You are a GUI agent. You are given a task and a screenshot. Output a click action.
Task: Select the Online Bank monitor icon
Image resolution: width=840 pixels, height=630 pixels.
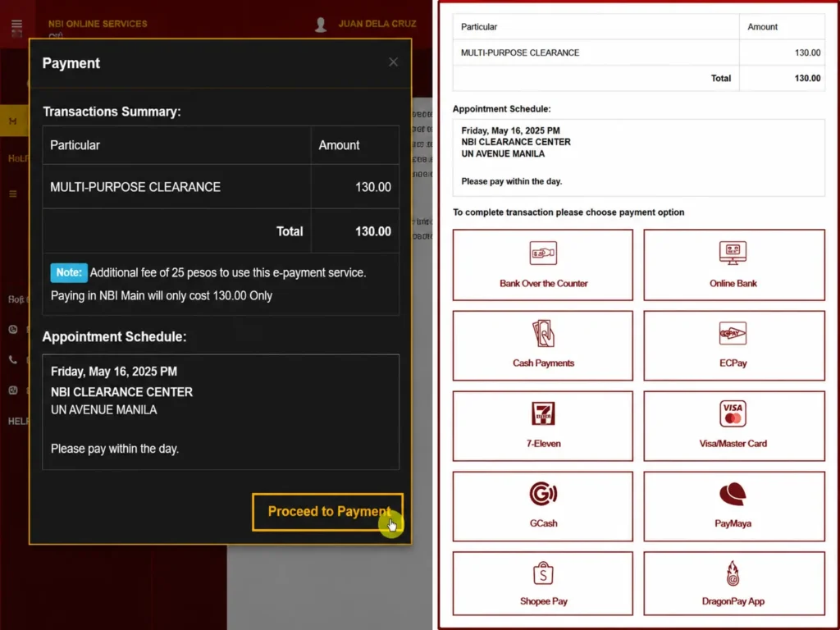coord(733,253)
